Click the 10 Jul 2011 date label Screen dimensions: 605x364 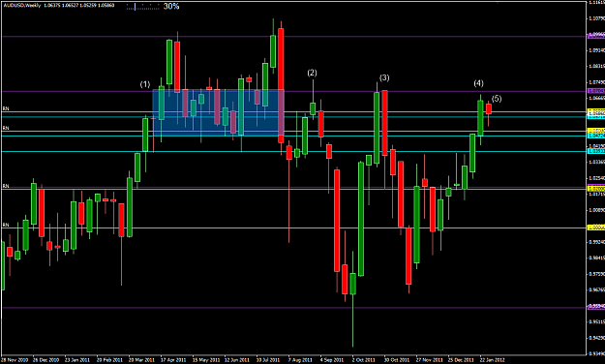click(268, 360)
